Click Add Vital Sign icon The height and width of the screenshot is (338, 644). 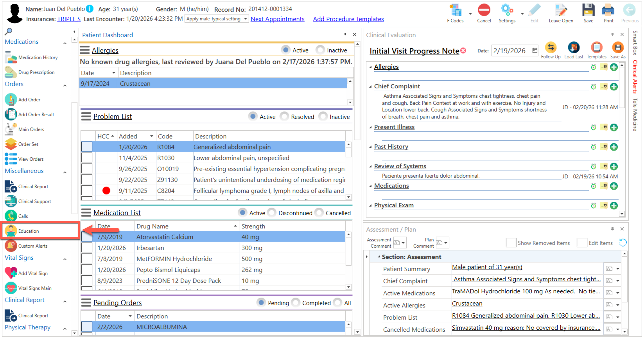[11, 273]
